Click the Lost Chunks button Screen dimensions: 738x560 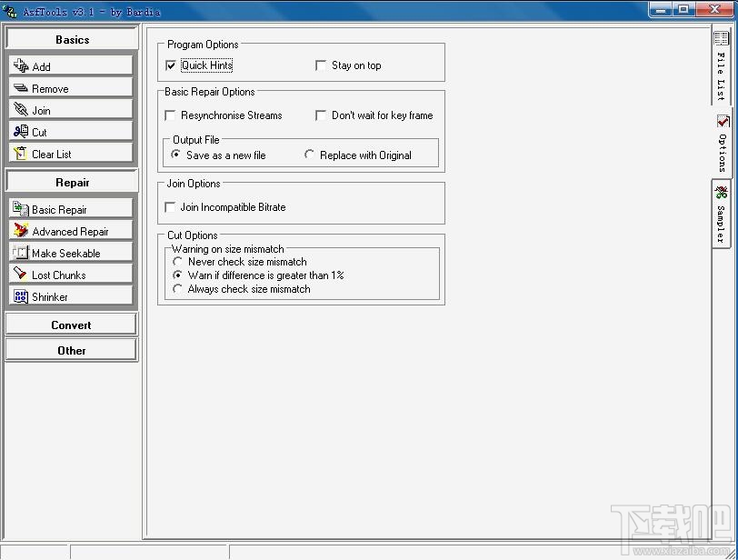tap(20, 275)
